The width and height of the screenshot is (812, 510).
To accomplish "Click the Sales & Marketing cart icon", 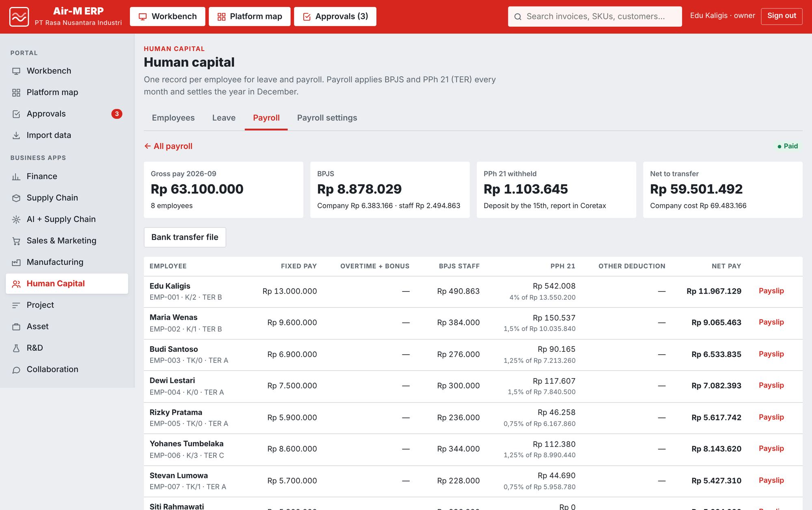I will point(16,241).
